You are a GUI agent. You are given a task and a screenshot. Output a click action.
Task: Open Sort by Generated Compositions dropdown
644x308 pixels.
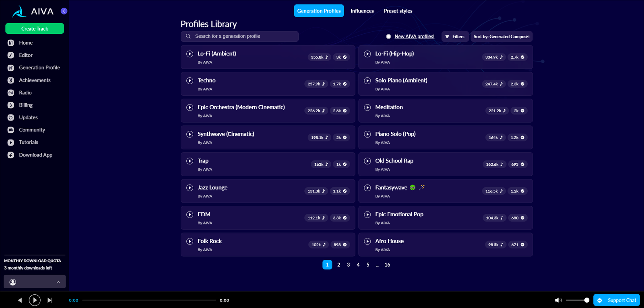coord(502,37)
